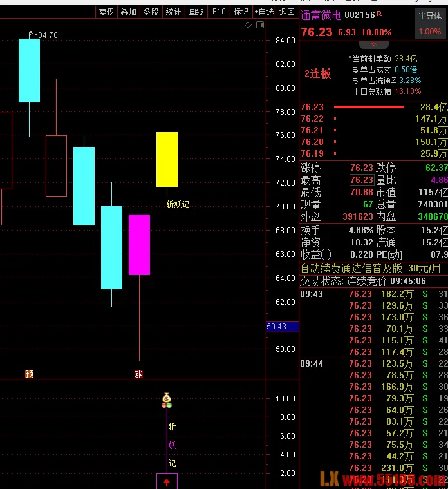Screen dimensions: 448x489
Task: Click the 叠加 overlay button
Action: (129, 12)
